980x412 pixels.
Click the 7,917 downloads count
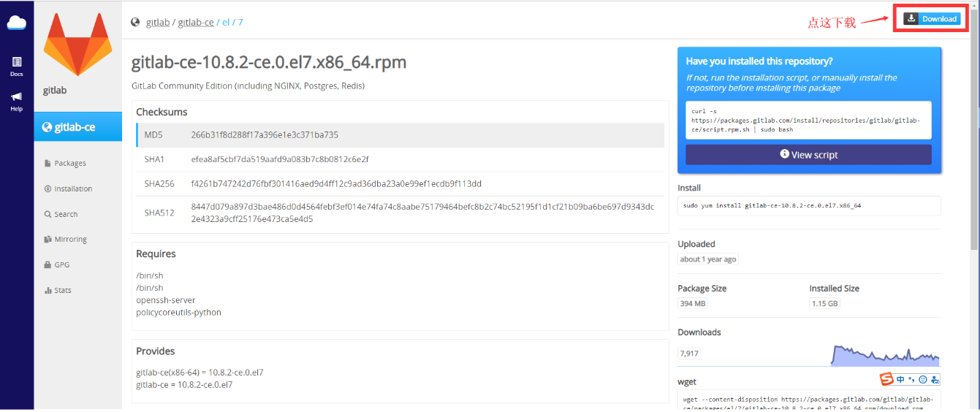coord(689,354)
